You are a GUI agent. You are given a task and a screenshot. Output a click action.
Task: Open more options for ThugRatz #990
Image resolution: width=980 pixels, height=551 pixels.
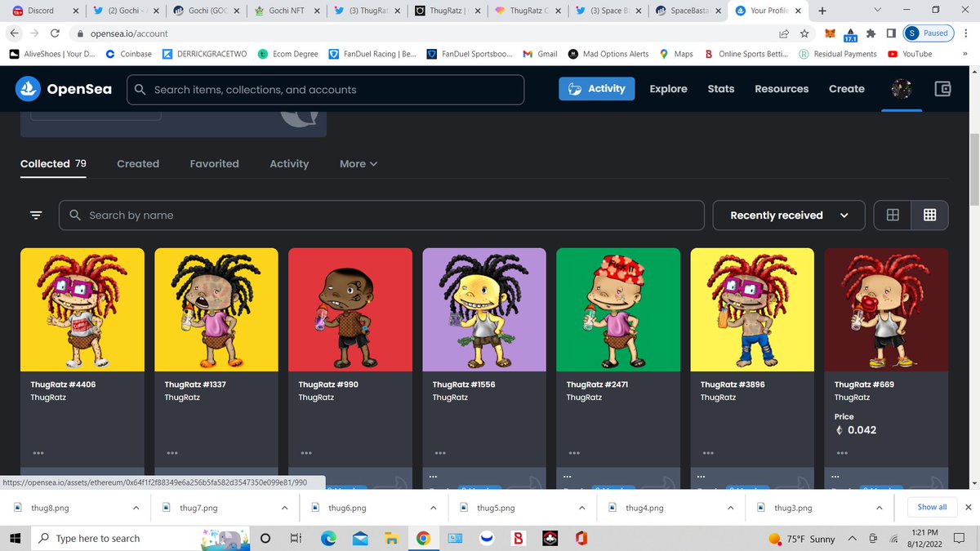(x=306, y=453)
